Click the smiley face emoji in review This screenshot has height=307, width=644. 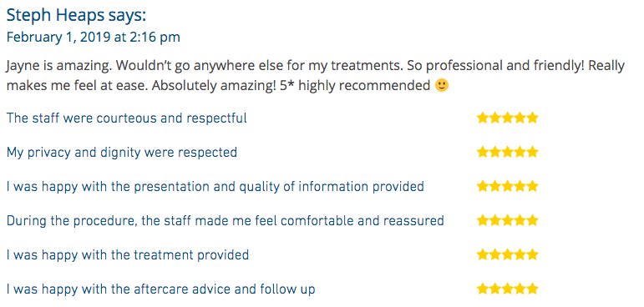pos(442,85)
